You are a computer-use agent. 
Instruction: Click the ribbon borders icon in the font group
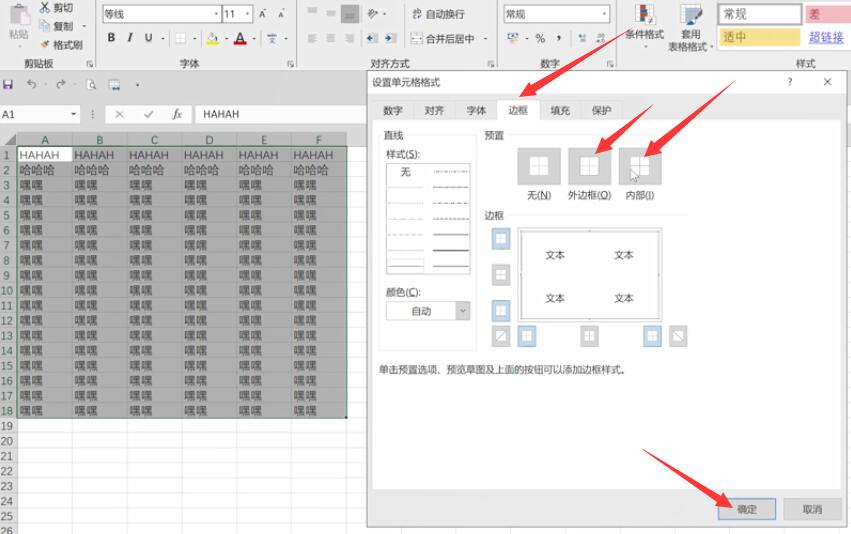tap(180, 38)
